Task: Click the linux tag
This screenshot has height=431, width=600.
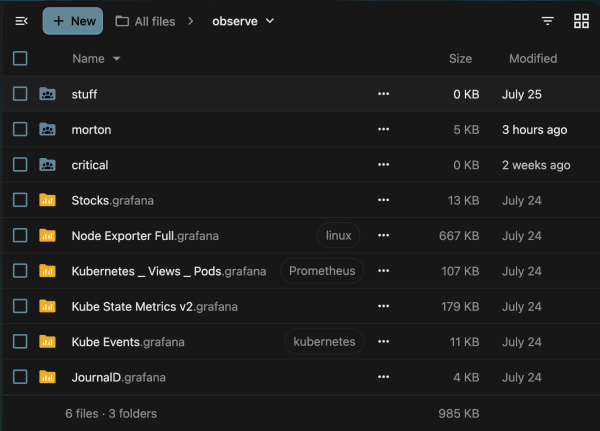Action: (338, 235)
